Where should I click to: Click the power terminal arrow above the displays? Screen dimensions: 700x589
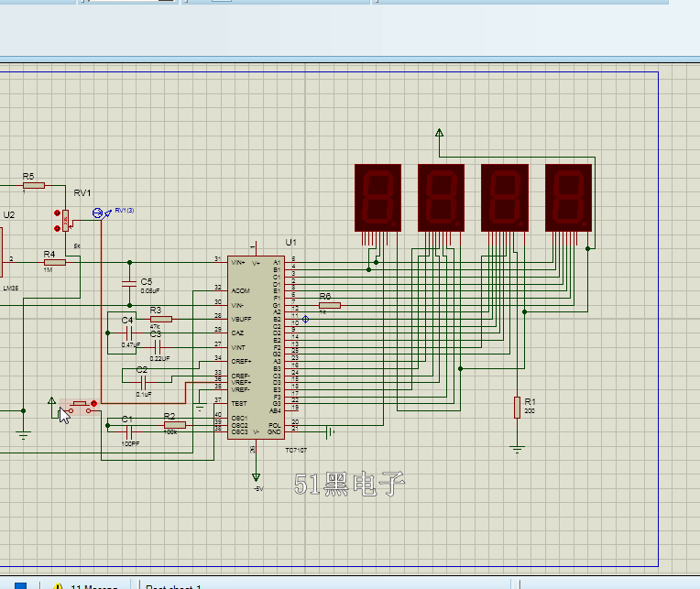(439, 133)
